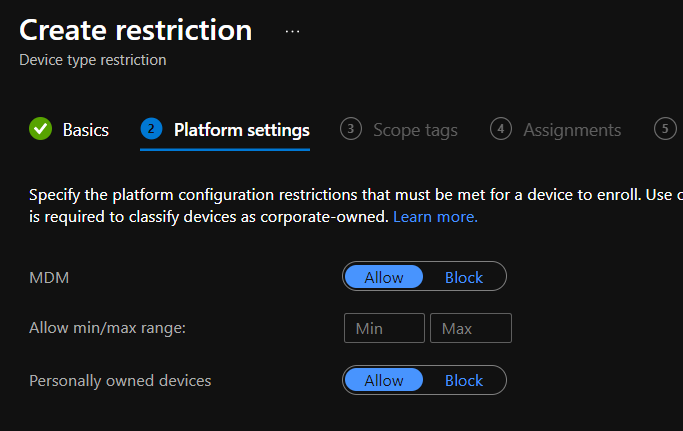
Task: Click the step 4 circle icon
Action: click(x=501, y=129)
